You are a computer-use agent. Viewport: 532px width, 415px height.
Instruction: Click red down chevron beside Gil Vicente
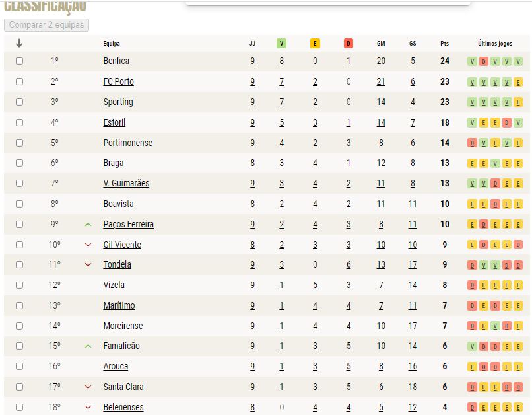88,245
